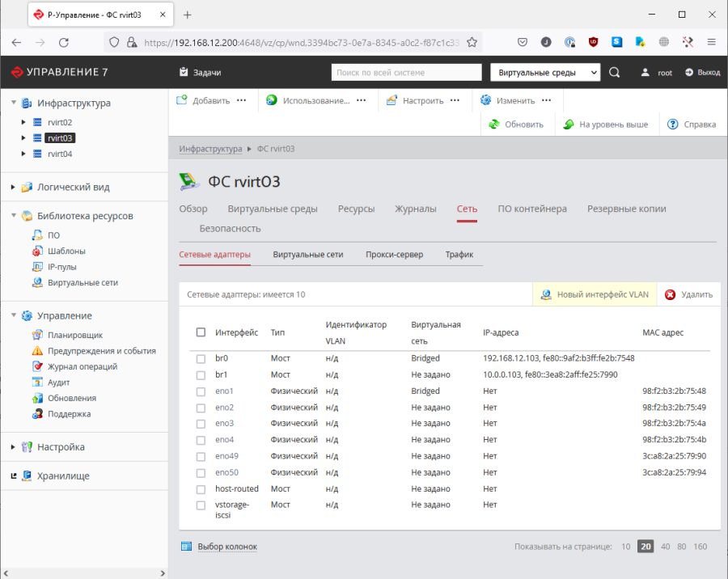Click the Шаблоны icon in library
Viewport: 728px width, 579px height.
(37, 251)
